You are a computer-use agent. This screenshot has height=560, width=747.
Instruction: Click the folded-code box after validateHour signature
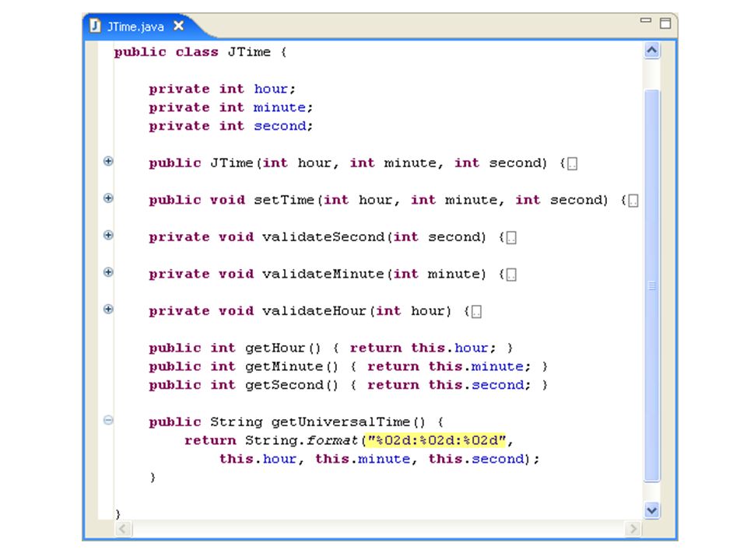[476, 312]
